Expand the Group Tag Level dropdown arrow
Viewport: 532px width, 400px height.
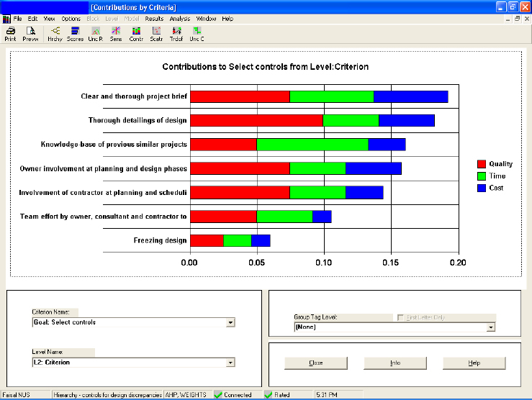491,327
